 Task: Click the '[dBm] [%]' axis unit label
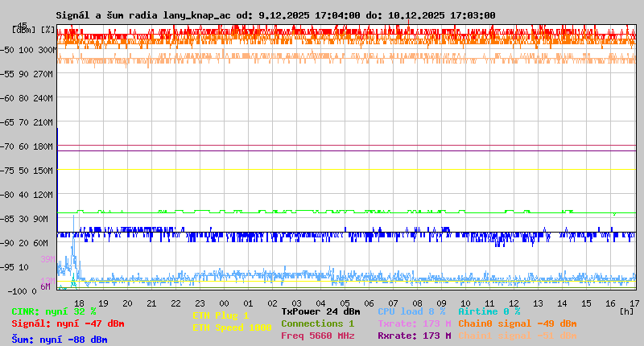tap(34, 30)
